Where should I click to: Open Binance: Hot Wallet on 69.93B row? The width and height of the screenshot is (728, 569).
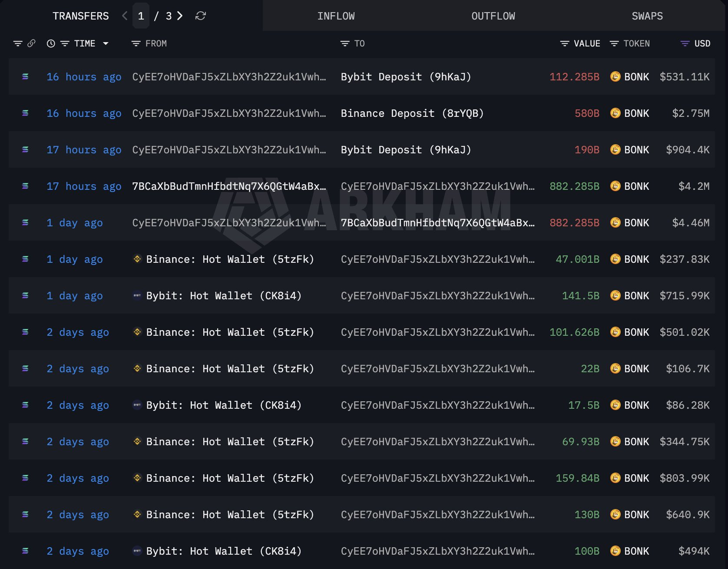pos(230,442)
